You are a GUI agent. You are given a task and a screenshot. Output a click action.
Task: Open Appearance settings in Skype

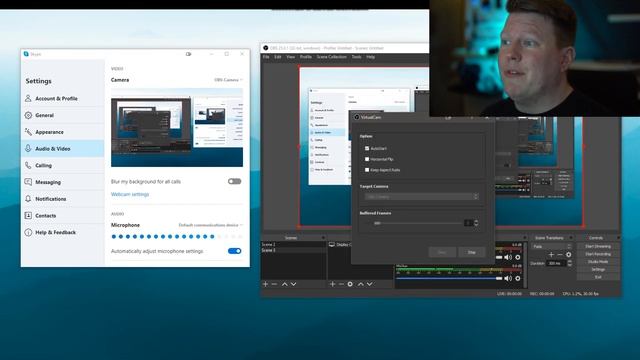pyautogui.click(x=62, y=132)
